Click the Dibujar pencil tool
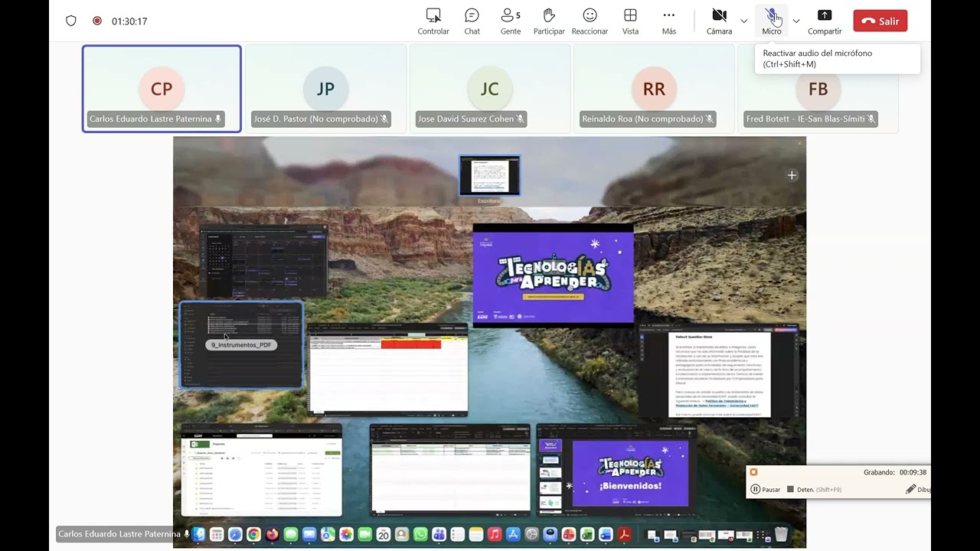Viewport: 980px width, 551px height. coord(918,489)
